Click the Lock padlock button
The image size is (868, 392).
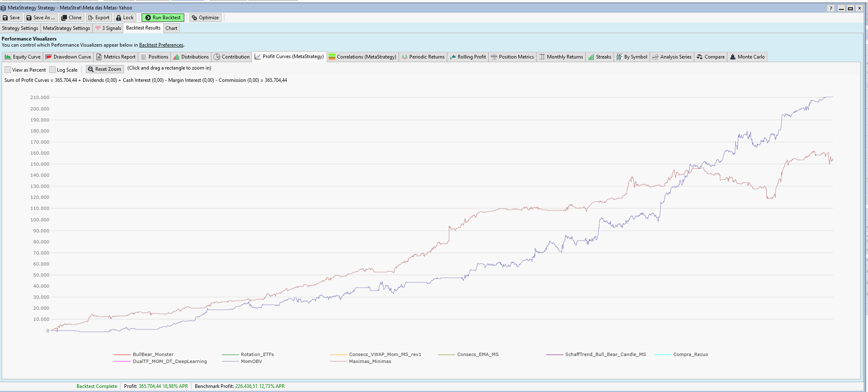(x=119, y=18)
